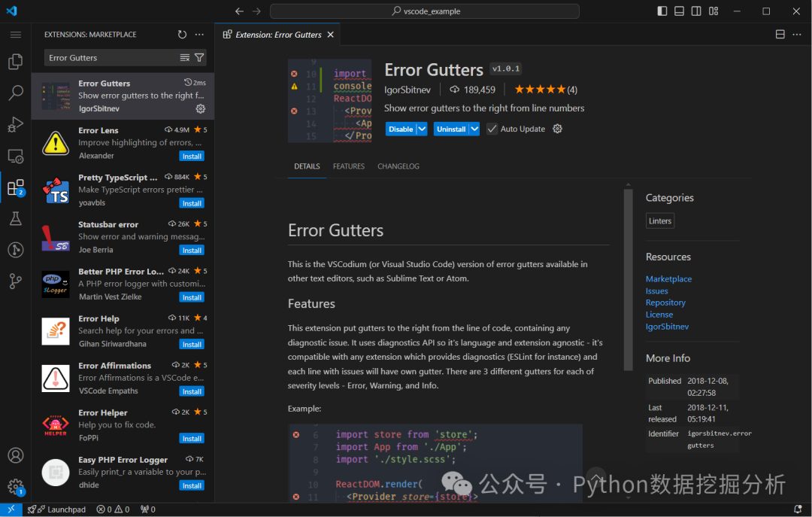The height and width of the screenshot is (517, 812).
Task: Toggle primary side bar layout icon
Action: click(662, 11)
